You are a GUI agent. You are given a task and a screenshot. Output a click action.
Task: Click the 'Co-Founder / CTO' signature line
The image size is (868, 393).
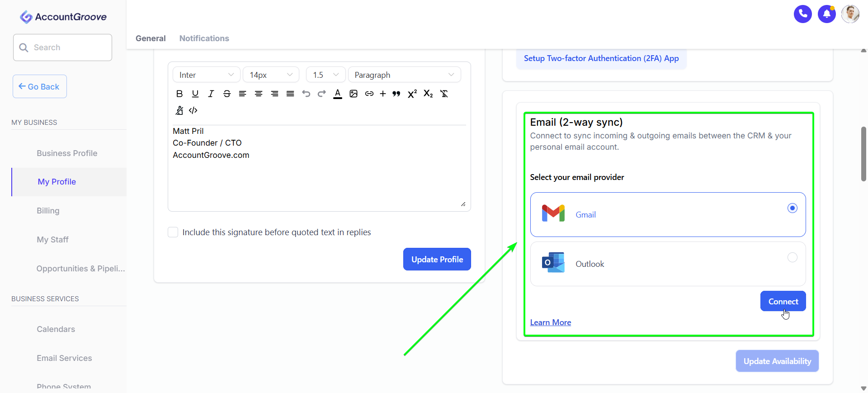click(207, 143)
